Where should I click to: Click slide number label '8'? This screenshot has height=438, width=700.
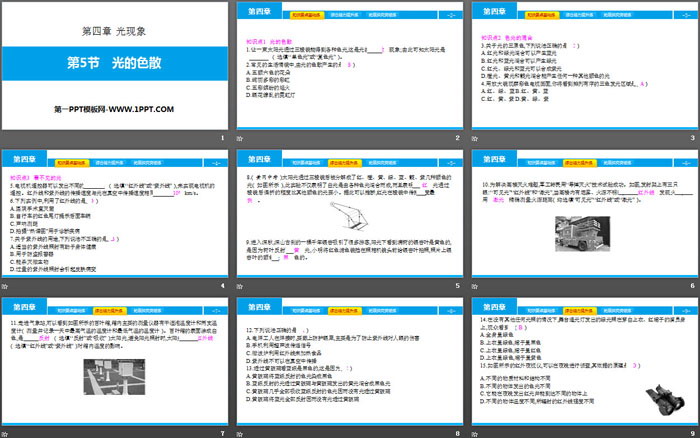click(x=458, y=434)
